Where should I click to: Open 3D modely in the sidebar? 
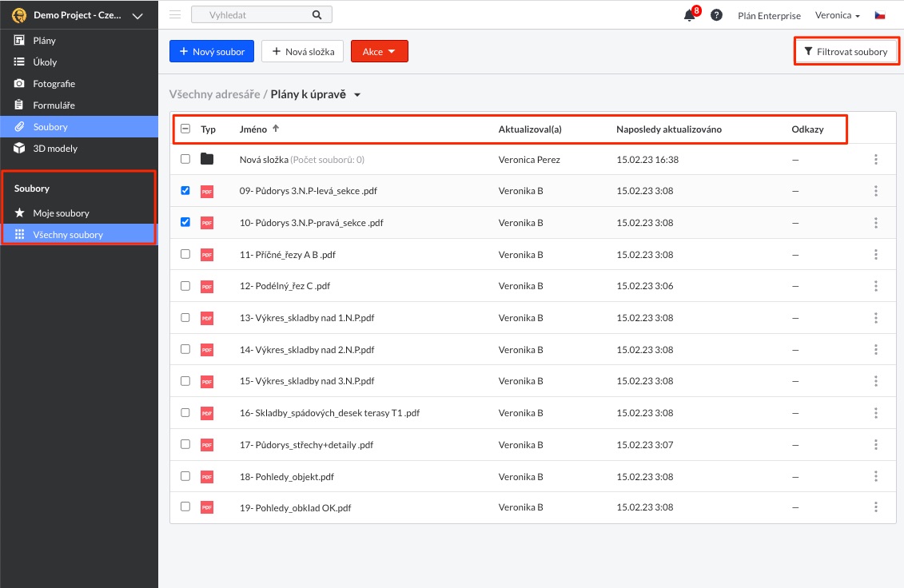(79, 148)
